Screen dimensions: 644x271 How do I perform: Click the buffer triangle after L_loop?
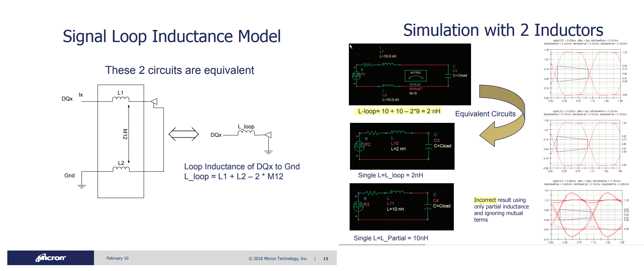(x=268, y=135)
